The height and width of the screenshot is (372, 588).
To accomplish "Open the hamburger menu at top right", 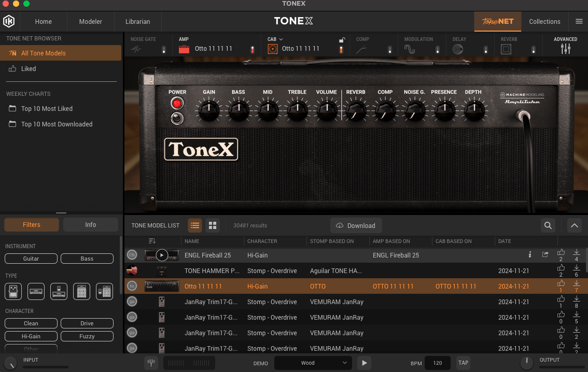I will (x=579, y=21).
